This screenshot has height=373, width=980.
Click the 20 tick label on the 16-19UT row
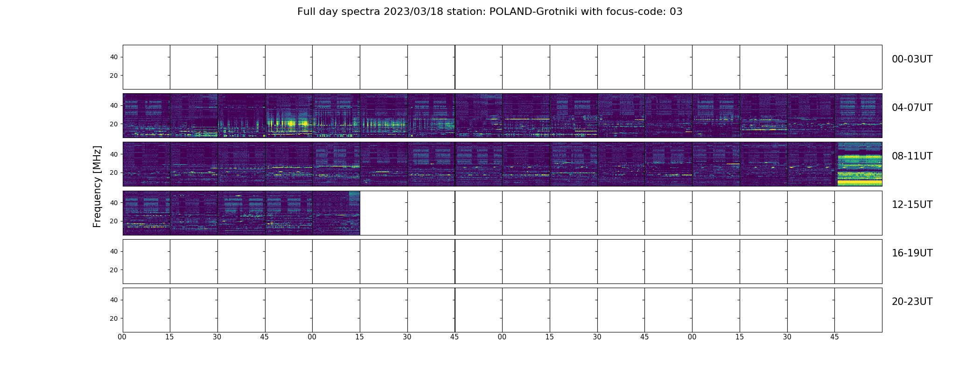[114, 270]
